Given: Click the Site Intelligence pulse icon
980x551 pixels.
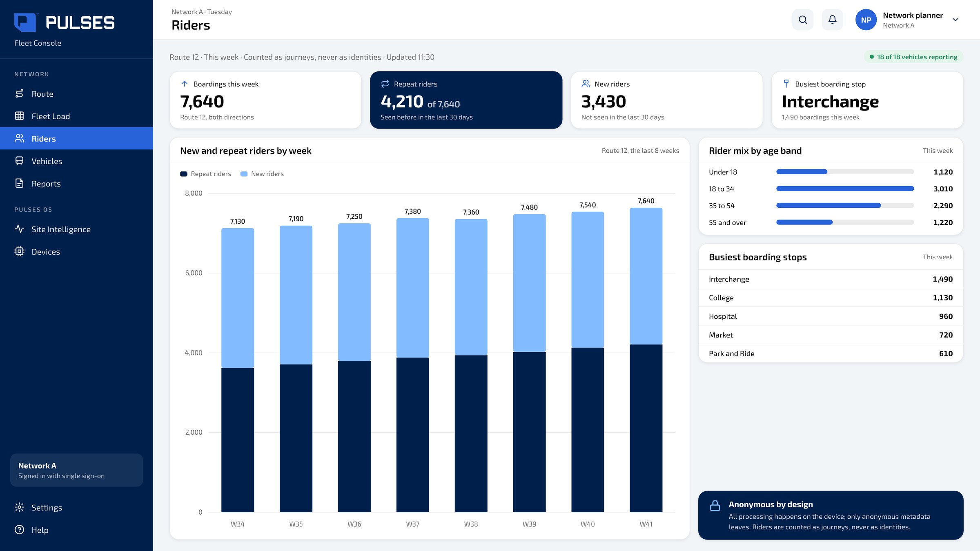Looking at the screenshot, I should 19,229.
